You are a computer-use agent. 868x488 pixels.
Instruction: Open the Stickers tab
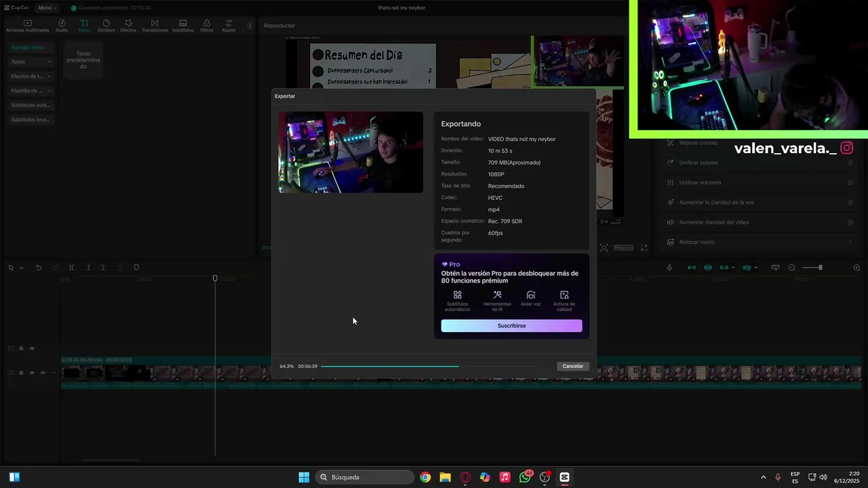click(106, 26)
